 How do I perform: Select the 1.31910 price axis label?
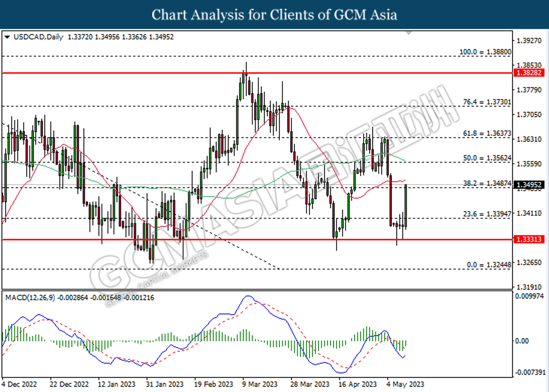tap(529, 287)
